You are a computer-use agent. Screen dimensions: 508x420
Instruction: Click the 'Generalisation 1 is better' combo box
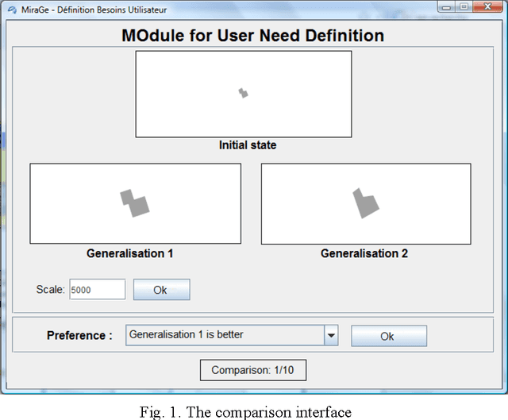[224, 336]
